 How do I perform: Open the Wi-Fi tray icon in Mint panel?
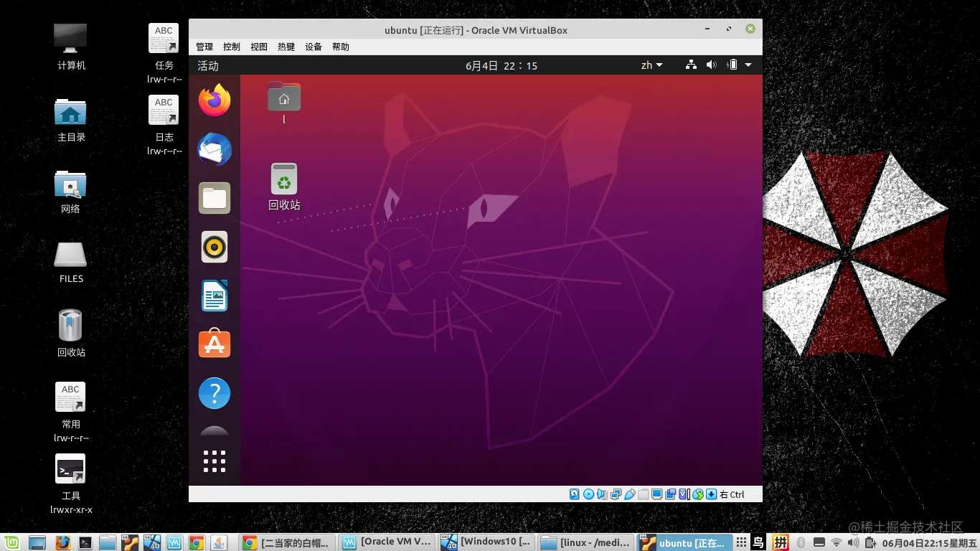pyautogui.click(x=836, y=542)
